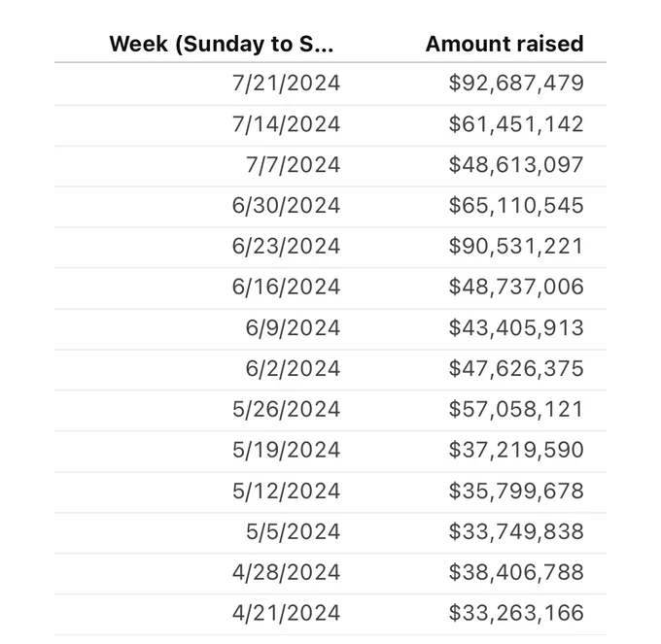Select the 7/21/2024 date cell
Image resolution: width=661 pixels, height=644 pixels.
[x=286, y=83]
